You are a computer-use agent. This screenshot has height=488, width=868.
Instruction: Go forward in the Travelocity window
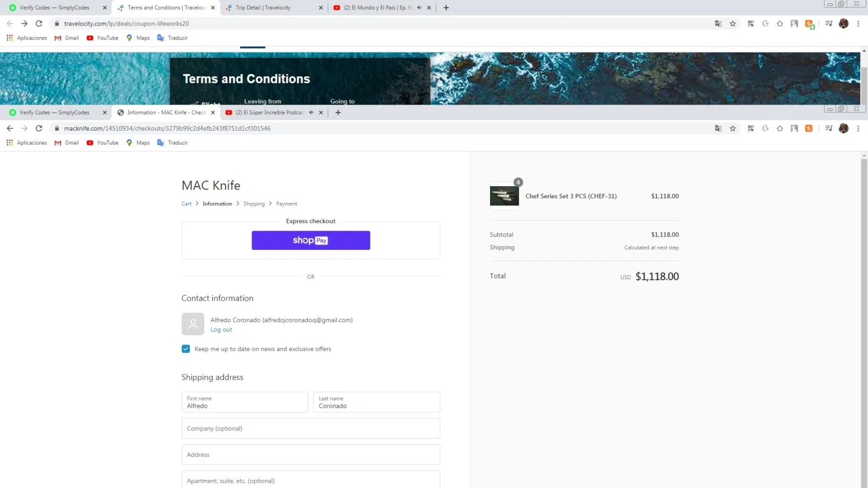(x=24, y=24)
